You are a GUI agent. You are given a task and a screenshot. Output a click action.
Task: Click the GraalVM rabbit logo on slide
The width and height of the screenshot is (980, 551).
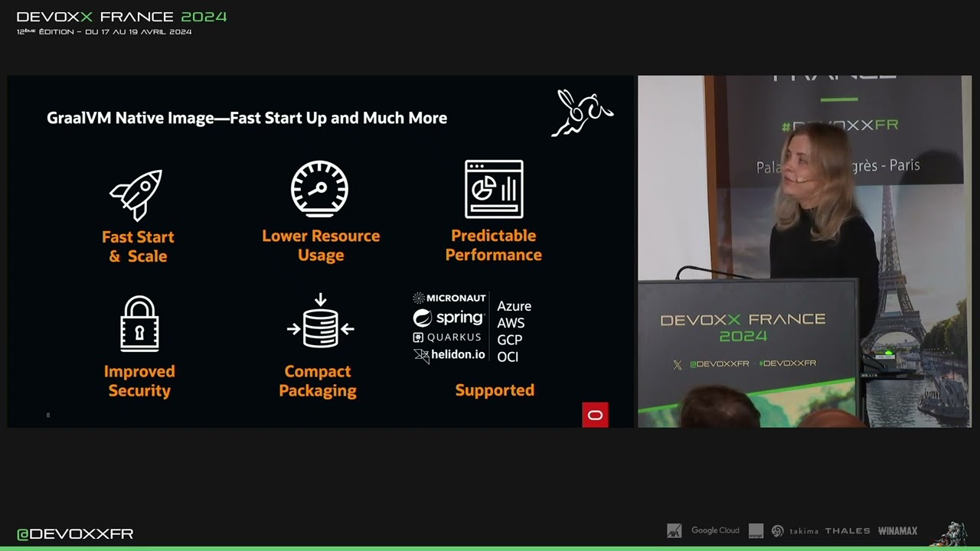[x=582, y=112]
